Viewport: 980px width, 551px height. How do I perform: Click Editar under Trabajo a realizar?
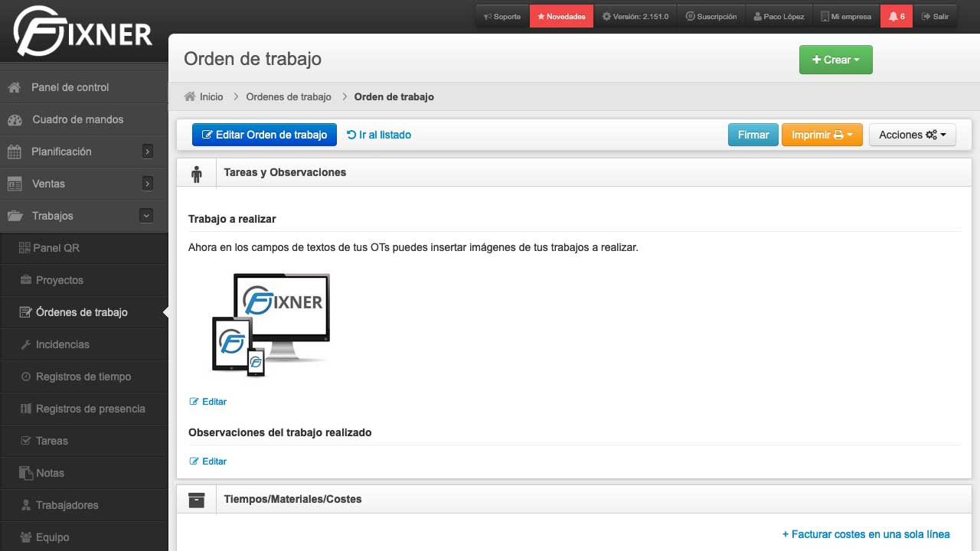(208, 401)
